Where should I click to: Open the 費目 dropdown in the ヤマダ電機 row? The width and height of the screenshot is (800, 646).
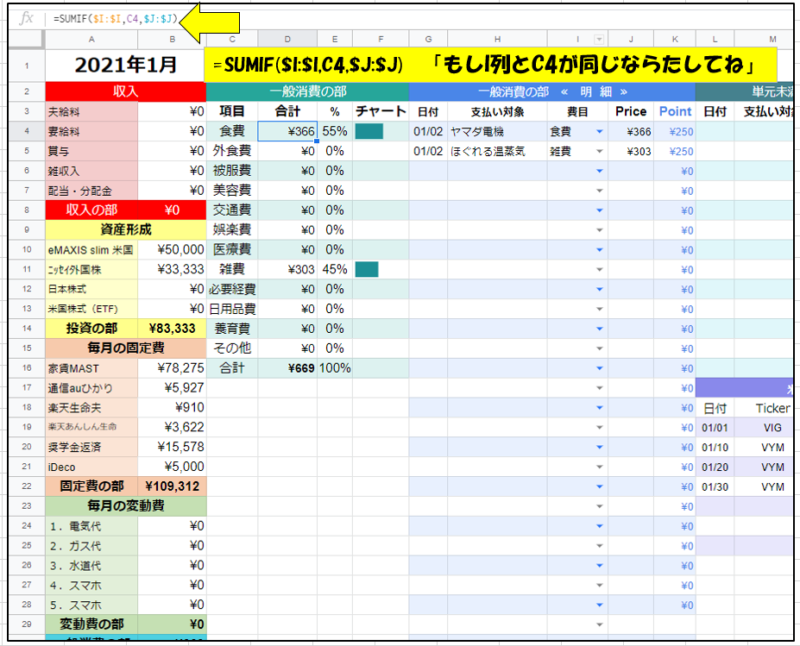pyautogui.click(x=599, y=132)
